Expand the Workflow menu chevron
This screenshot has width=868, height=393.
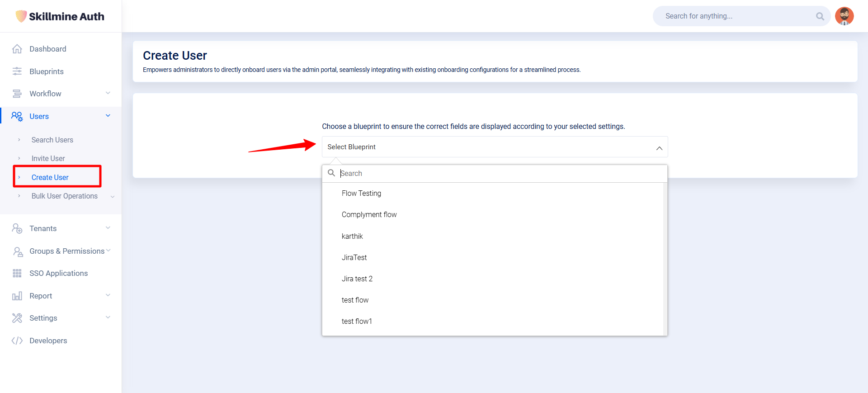(108, 93)
